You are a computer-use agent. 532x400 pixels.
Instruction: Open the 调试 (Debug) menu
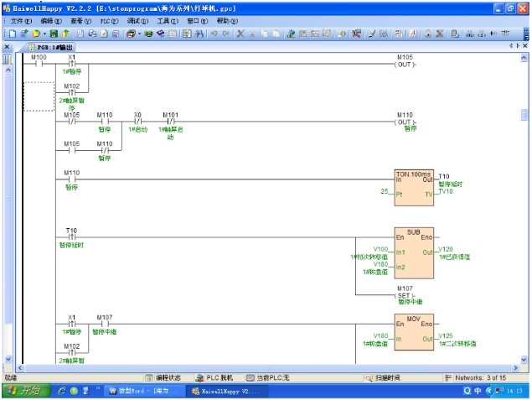pos(137,20)
